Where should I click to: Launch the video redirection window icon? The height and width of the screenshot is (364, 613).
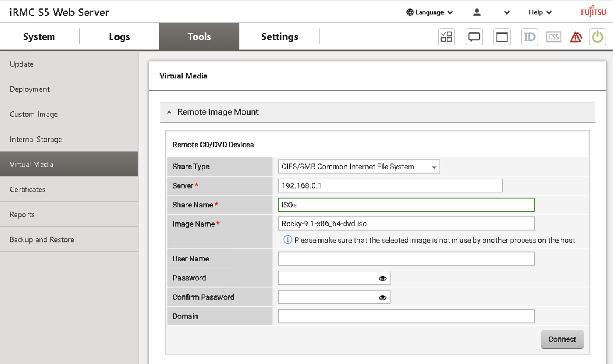tap(502, 37)
